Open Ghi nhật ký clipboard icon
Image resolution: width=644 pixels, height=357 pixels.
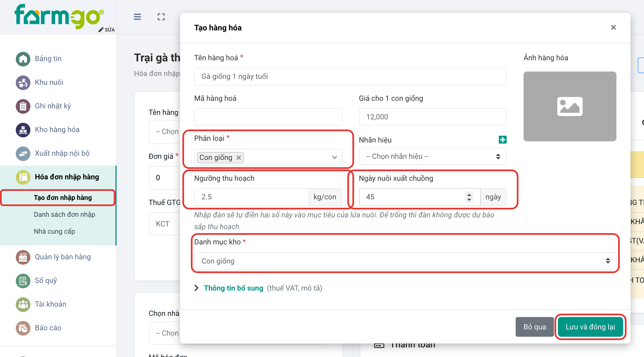click(23, 106)
